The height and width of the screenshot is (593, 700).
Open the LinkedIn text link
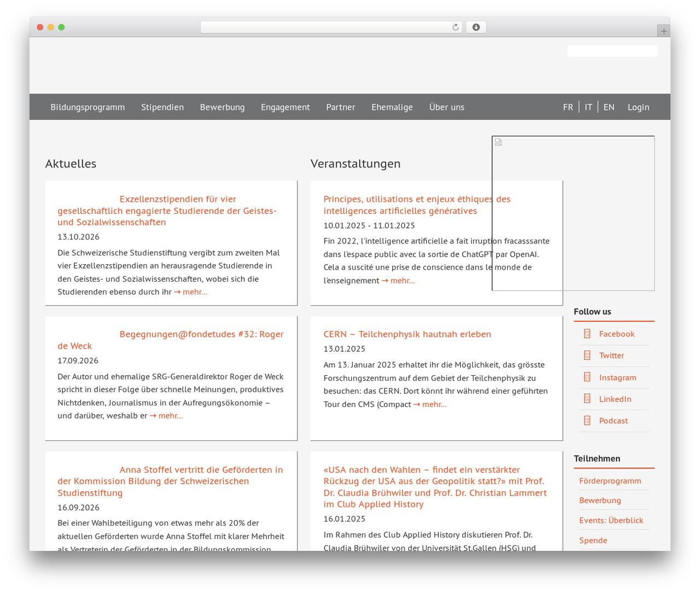(x=615, y=399)
